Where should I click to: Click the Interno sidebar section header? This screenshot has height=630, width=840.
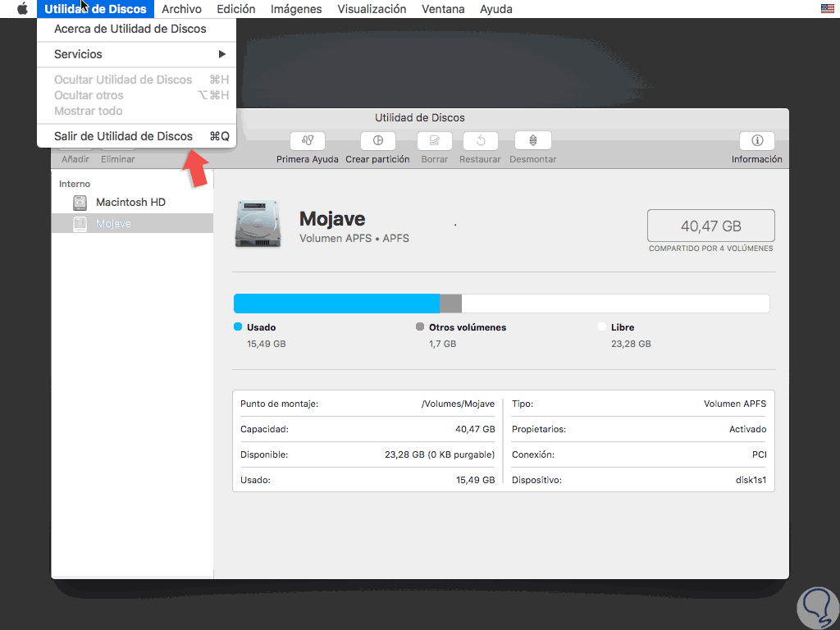tap(75, 184)
